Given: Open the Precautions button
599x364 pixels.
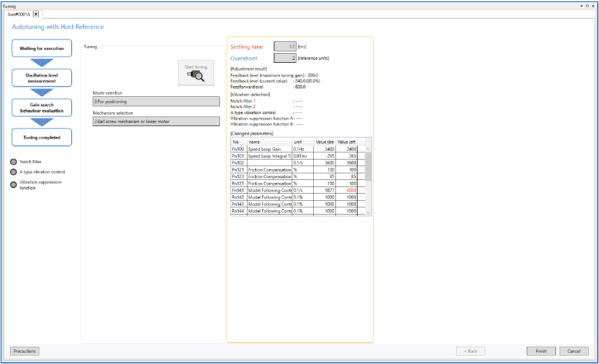Looking at the screenshot, I should tap(25, 351).
